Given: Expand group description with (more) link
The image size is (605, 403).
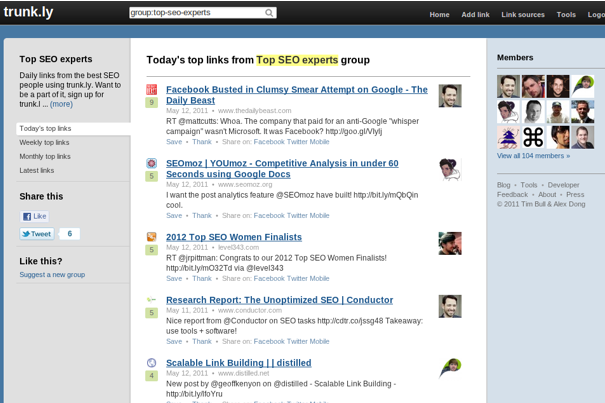Looking at the screenshot, I should pos(61,104).
